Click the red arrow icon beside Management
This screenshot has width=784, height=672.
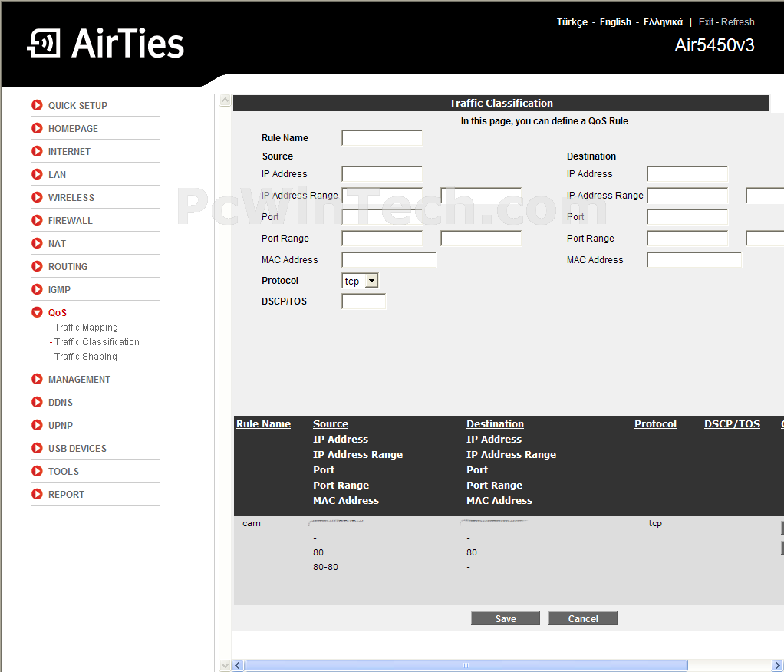[37, 379]
